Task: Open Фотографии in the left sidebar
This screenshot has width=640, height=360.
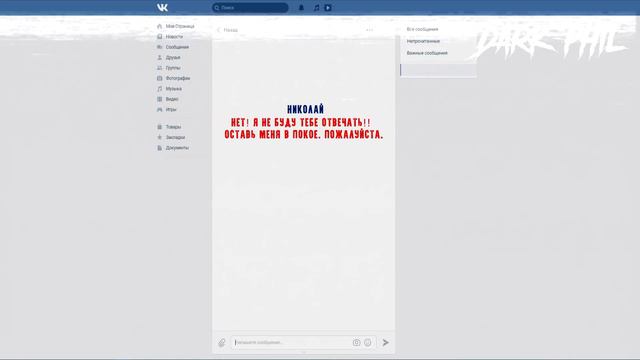Action: pos(173,78)
